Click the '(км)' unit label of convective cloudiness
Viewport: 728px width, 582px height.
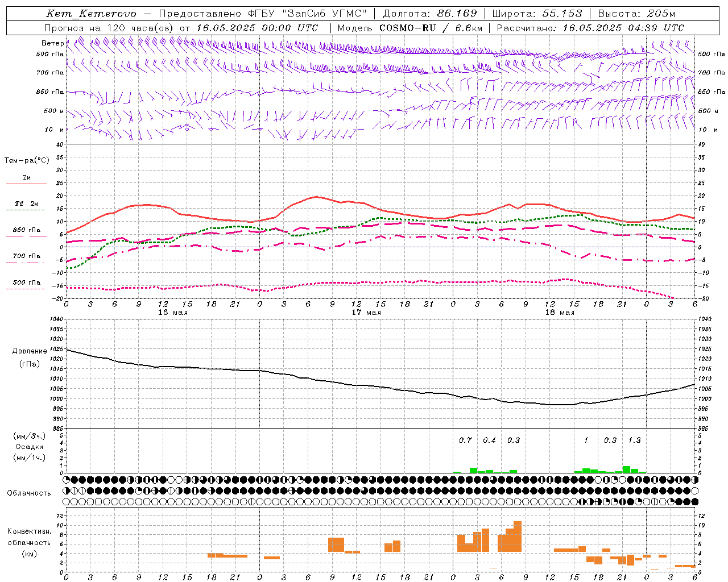(30, 554)
